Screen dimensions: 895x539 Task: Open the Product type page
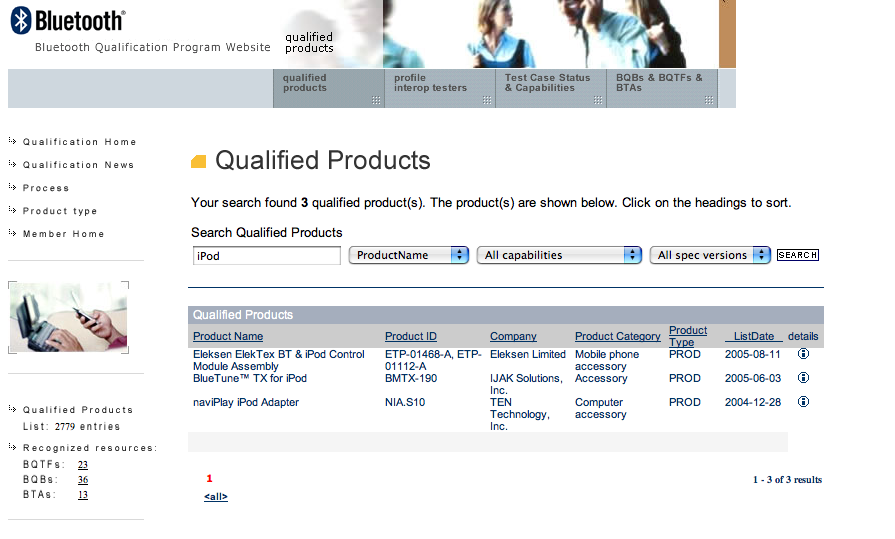coord(60,211)
